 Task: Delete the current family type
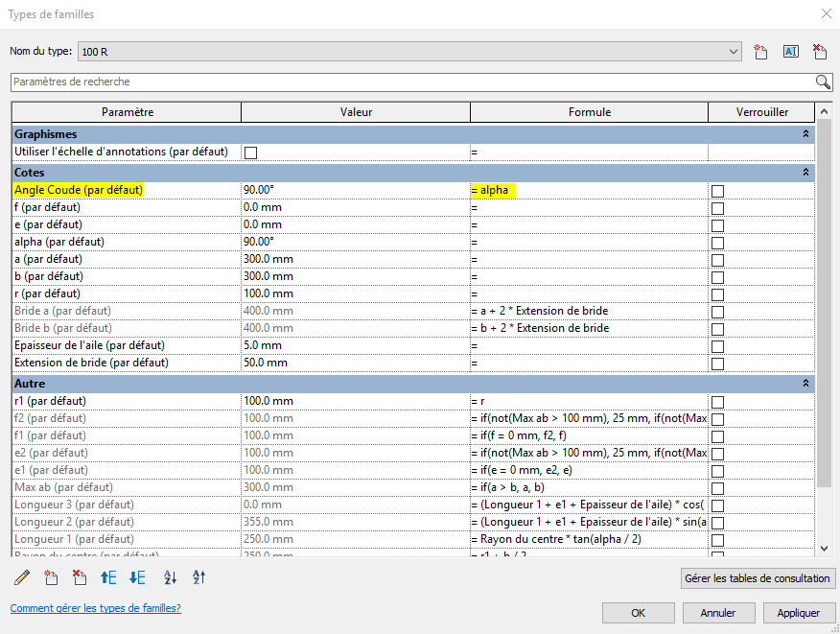tap(820, 52)
